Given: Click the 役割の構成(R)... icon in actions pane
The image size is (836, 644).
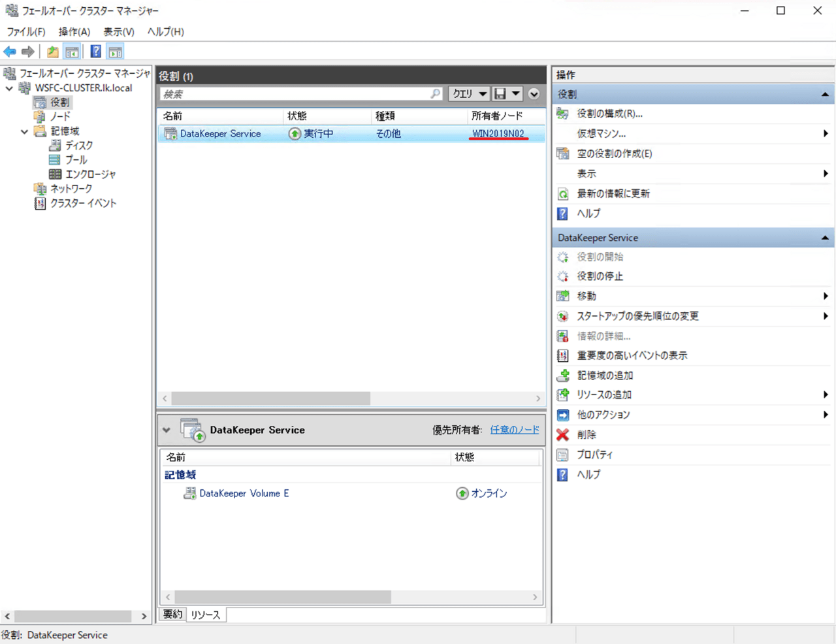Looking at the screenshot, I should pos(562,114).
